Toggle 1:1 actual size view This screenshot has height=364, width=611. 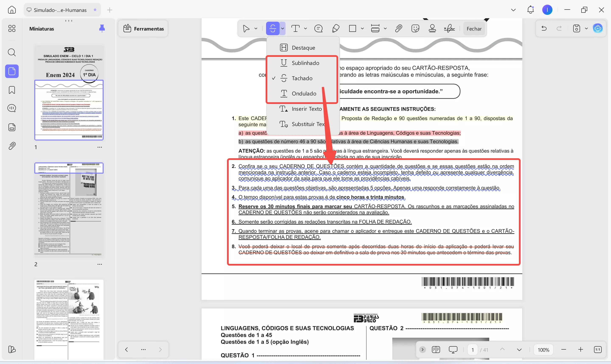(598, 349)
